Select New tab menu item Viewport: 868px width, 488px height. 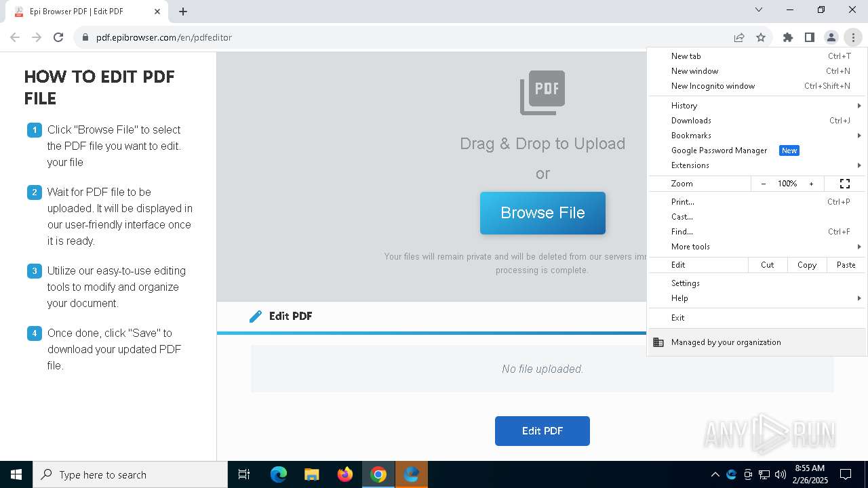(757, 56)
